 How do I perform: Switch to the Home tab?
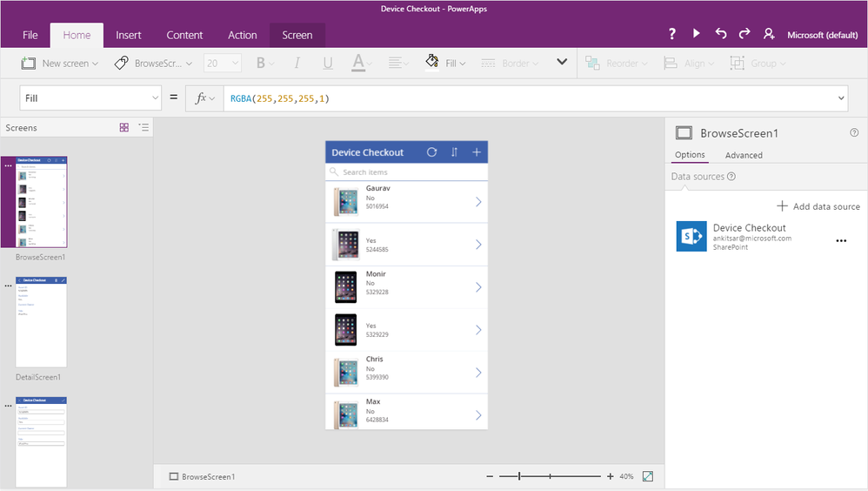pyautogui.click(x=77, y=35)
